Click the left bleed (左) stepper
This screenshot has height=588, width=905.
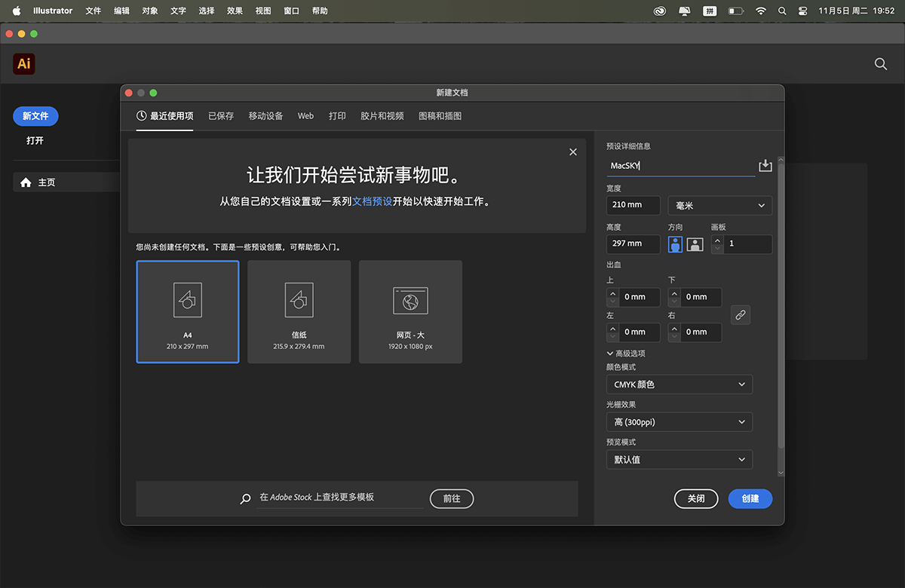coord(613,332)
